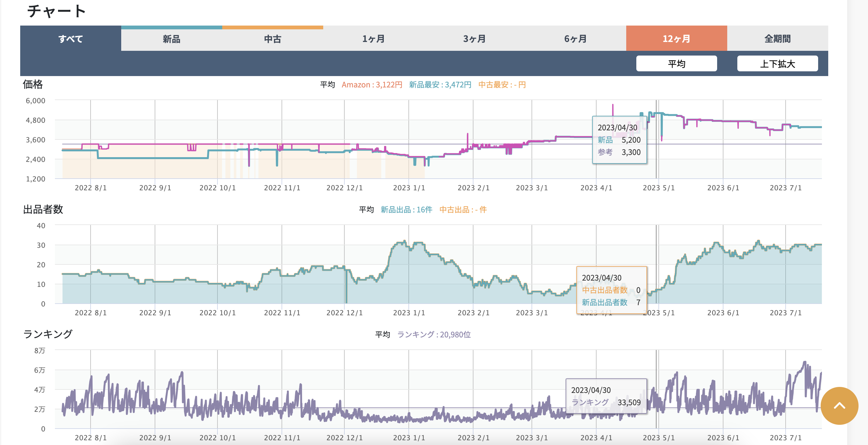The width and height of the screenshot is (868, 445).
Task: Click the orange scroll-to-top arrow button
Action: click(839, 406)
